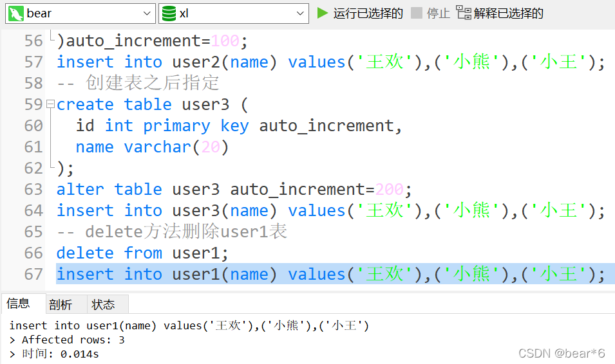Viewport: 615px width, 364px height.
Task: Click the comment '创建表之后指定' on line 58
Action: coord(152,83)
